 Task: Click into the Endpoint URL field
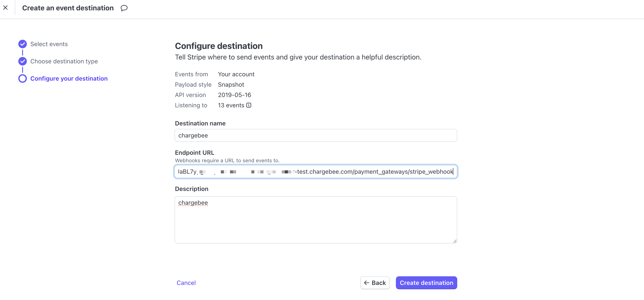pos(316,172)
